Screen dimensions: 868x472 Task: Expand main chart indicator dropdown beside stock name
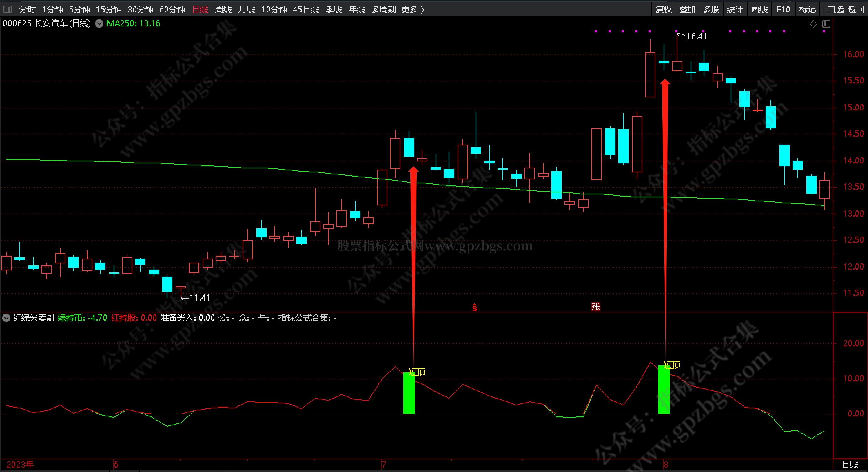[99, 23]
